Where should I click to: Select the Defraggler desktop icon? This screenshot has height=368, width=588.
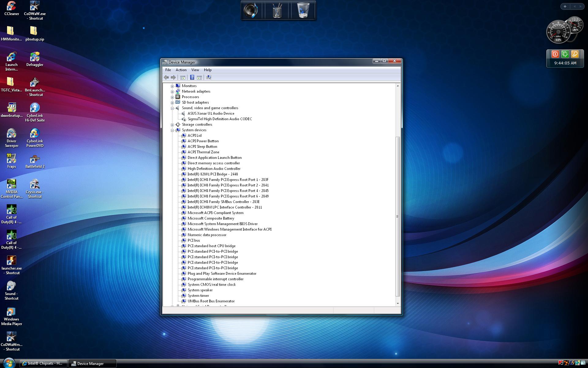[x=35, y=59]
